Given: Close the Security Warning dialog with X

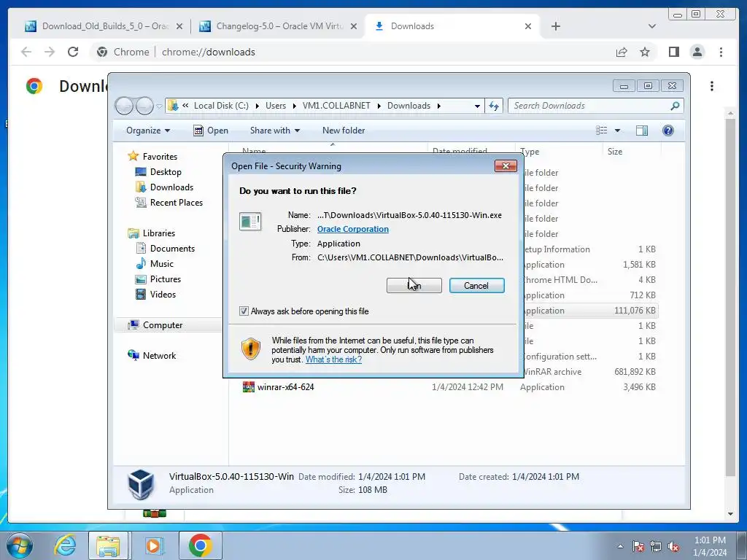Looking at the screenshot, I should pos(506,166).
